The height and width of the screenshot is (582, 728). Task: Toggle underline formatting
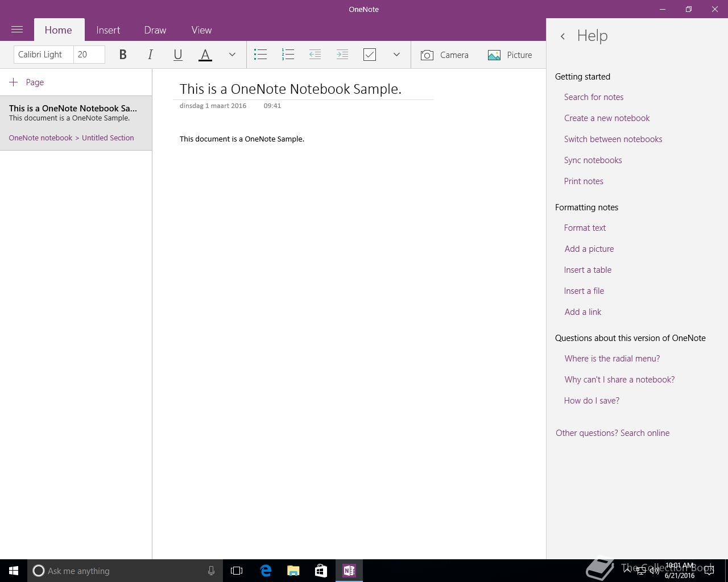[177, 55]
